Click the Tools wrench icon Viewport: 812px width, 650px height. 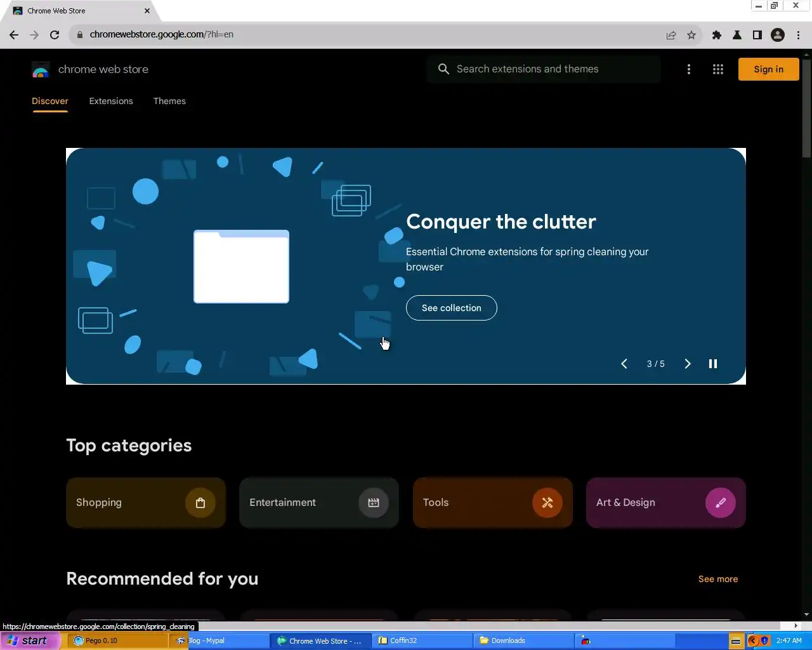pyautogui.click(x=547, y=503)
